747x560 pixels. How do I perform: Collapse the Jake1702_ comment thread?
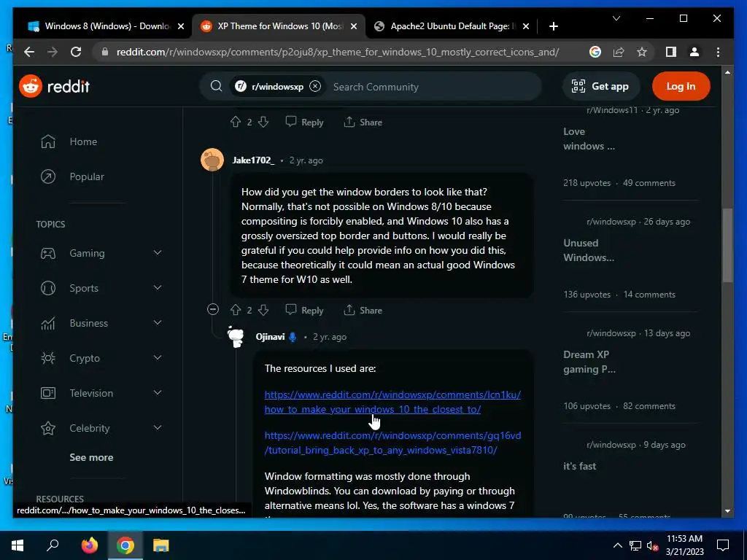pyautogui.click(x=213, y=309)
